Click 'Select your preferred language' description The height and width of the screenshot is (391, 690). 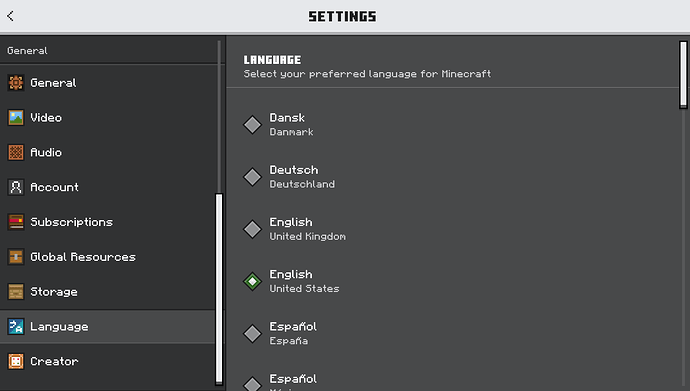pos(367,74)
